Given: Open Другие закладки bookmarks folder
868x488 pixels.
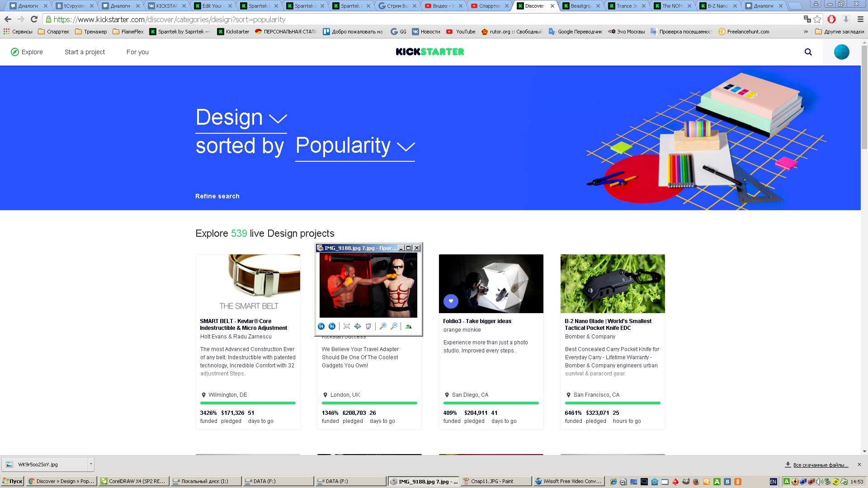Looking at the screenshot, I should (x=840, y=32).
